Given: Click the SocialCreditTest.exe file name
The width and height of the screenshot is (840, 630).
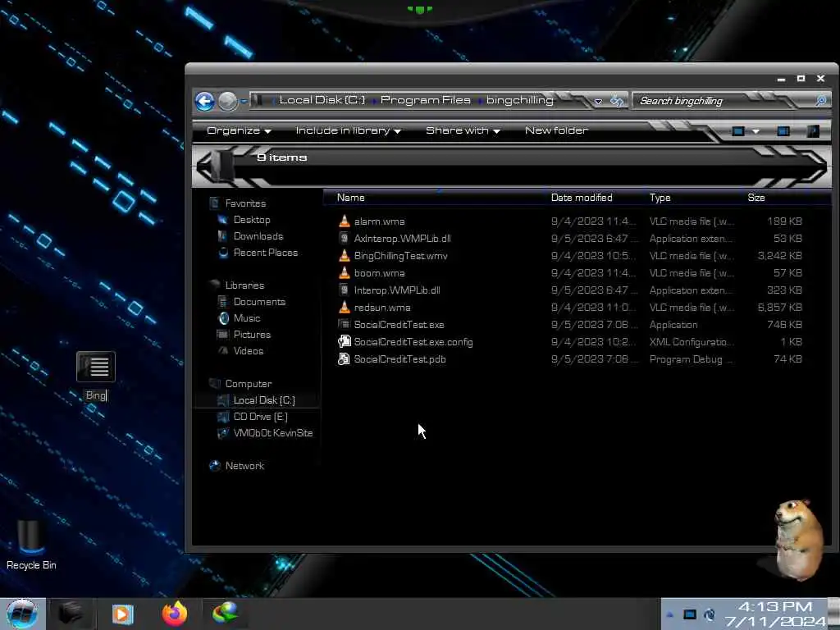Looking at the screenshot, I should tap(399, 325).
